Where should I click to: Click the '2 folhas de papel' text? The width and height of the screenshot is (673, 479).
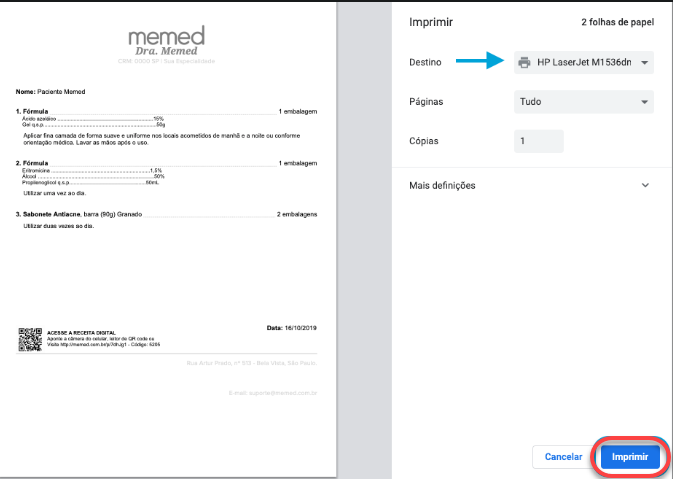pyautogui.click(x=618, y=22)
